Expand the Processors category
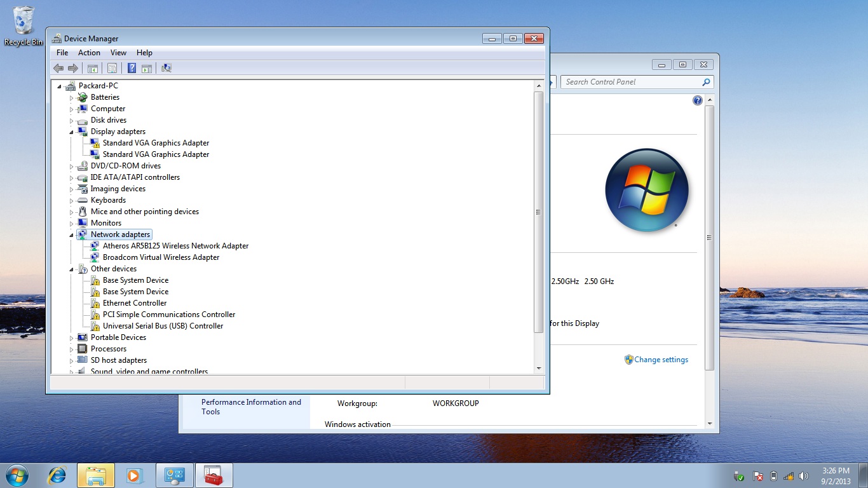Image resolution: width=868 pixels, height=488 pixels. 71,349
